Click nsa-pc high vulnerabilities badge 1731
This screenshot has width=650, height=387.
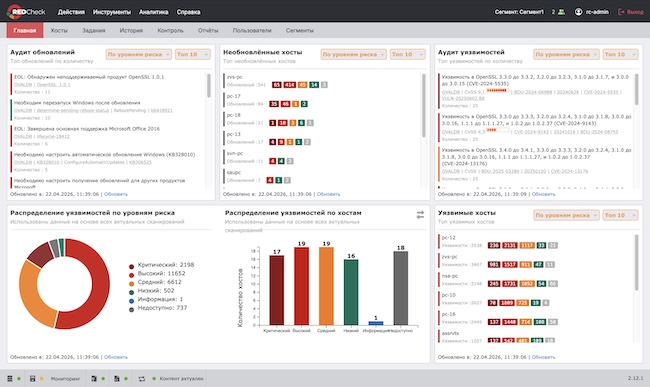[x=509, y=284]
